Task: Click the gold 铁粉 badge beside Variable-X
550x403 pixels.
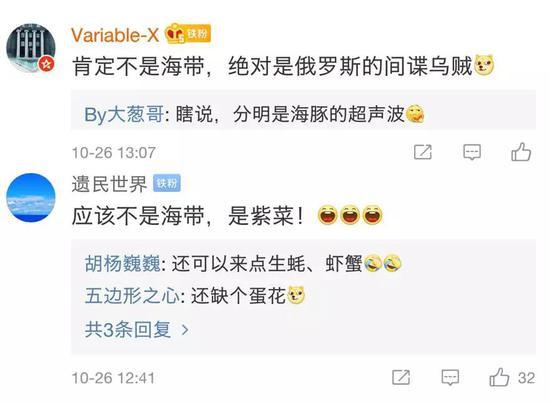Action: (x=197, y=34)
